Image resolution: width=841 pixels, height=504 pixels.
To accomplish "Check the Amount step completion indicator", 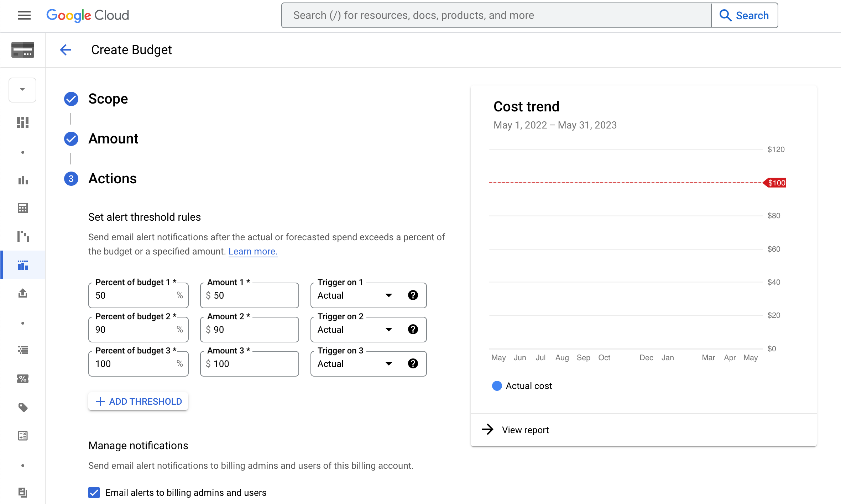I will (x=71, y=138).
